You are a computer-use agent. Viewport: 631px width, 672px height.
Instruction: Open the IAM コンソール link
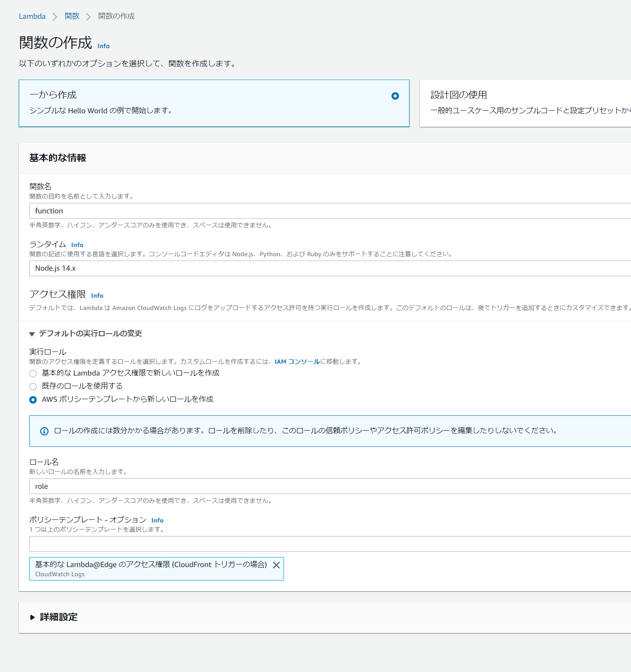[297, 362]
